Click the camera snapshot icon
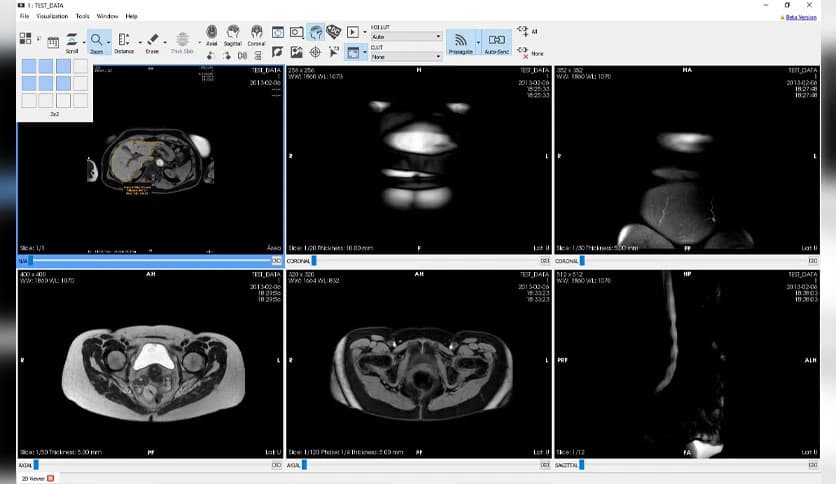Viewport: 836px width, 484px height. click(296, 33)
